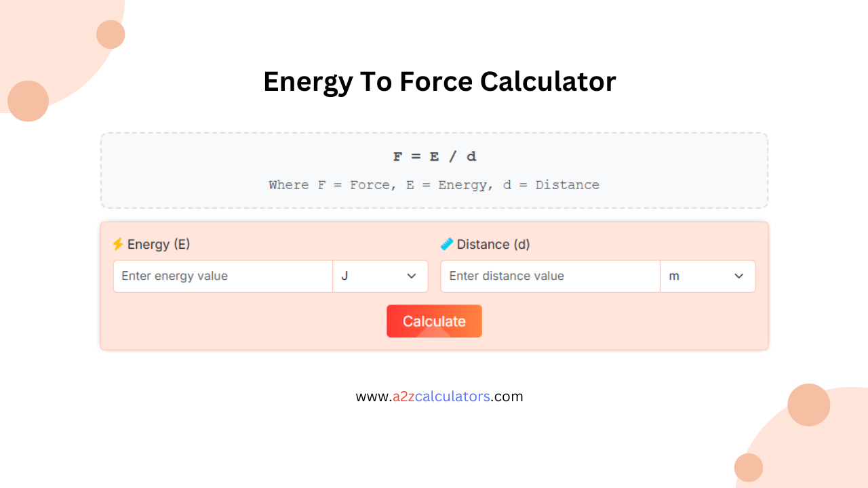Click the www.a2zcalculators.com footer text
The image size is (868, 488).
(x=439, y=396)
